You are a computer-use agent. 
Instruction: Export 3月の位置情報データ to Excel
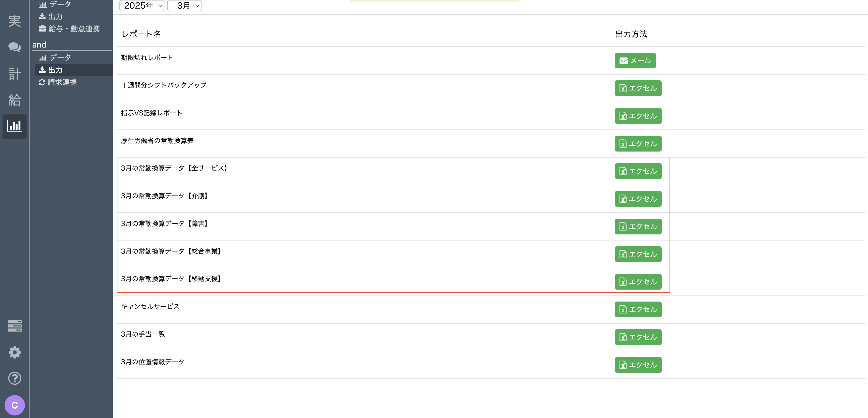(x=638, y=365)
